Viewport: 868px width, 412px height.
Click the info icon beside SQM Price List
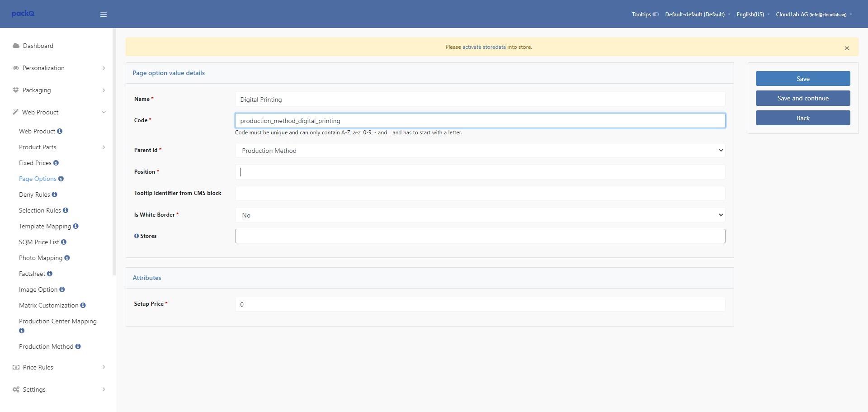point(64,242)
